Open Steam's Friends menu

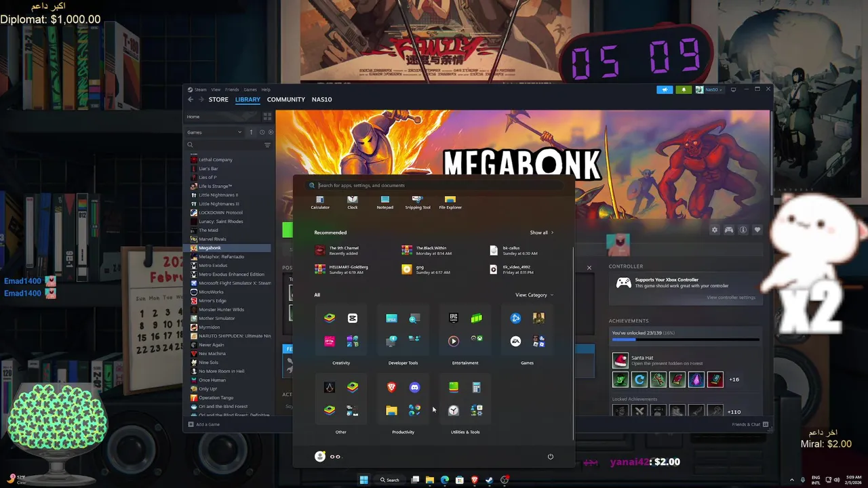click(x=232, y=89)
